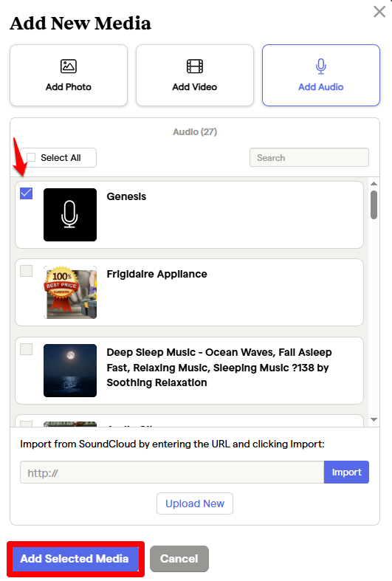
Task: Click the Frigidaire Appliance best price thumbnail
Action: tap(70, 292)
